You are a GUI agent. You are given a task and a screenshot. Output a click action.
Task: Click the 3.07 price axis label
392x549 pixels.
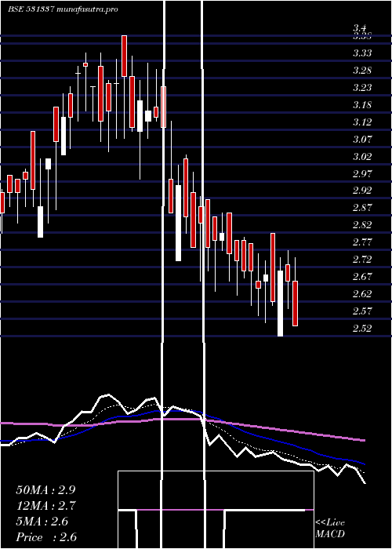click(x=362, y=140)
